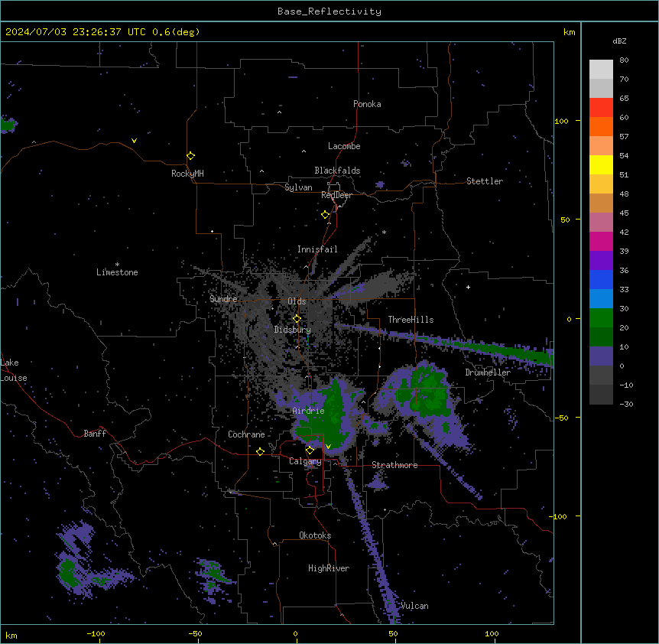This screenshot has height=644, width=659.
Task: Pick the yellow 51-54 dBZ legend swatch
Action: 601,164
